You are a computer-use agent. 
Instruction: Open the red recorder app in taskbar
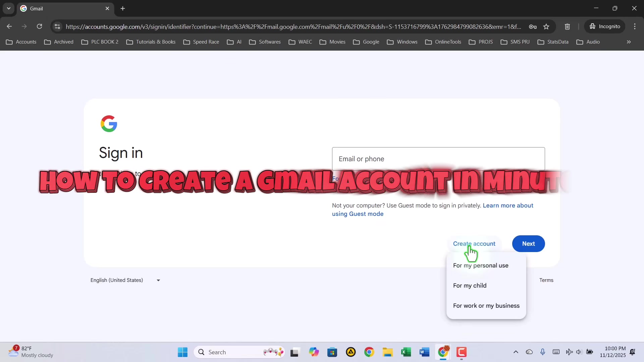[462, 352]
